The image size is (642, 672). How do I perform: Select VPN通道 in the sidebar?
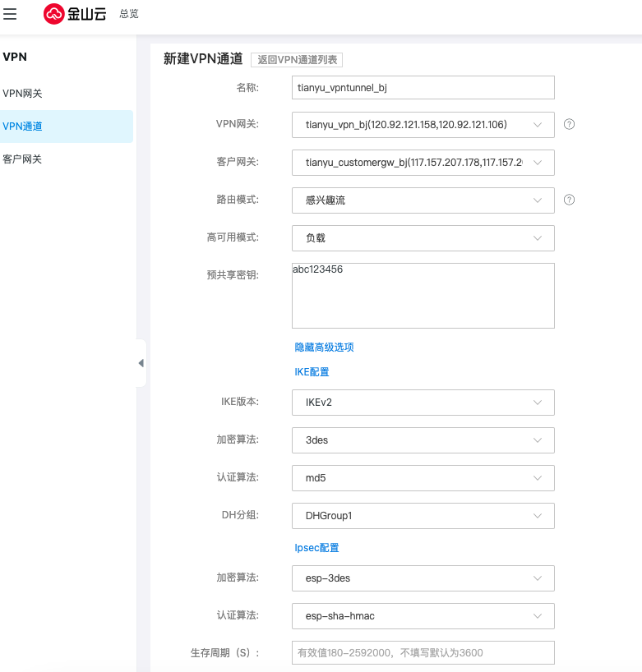[23, 127]
